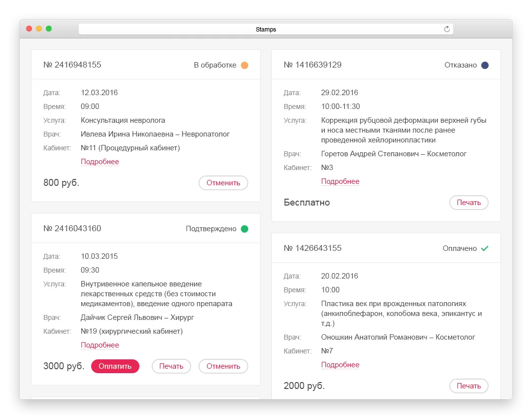Click room '№19 (хирургический кабинет)'

(132, 331)
